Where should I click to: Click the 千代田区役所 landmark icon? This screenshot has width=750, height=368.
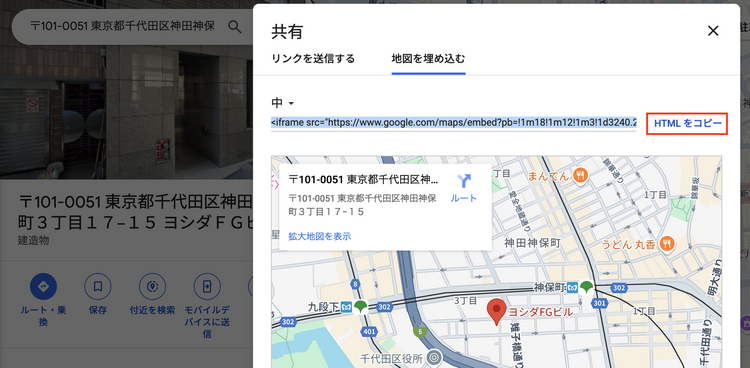pyautogui.click(x=434, y=357)
